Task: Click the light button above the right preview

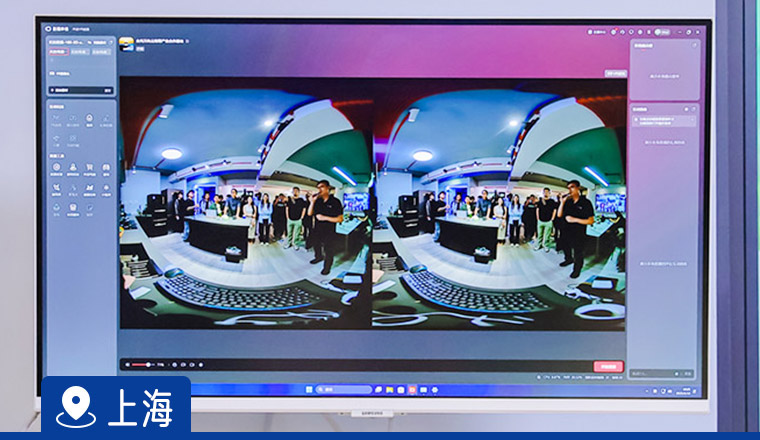Action: click(616, 74)
